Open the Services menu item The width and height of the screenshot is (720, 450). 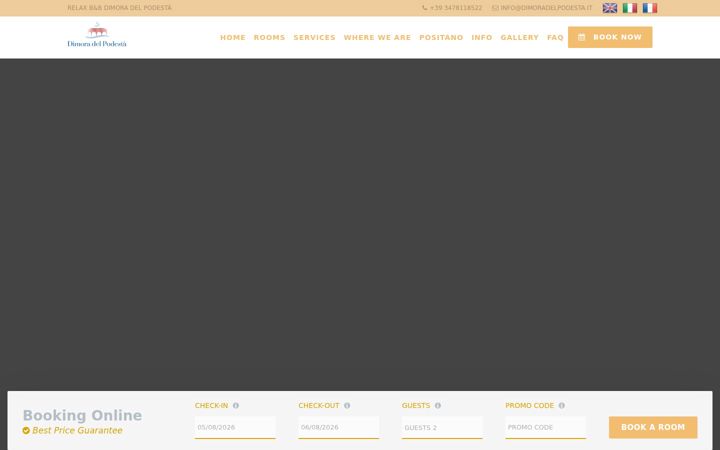click(x=315, y=37)
